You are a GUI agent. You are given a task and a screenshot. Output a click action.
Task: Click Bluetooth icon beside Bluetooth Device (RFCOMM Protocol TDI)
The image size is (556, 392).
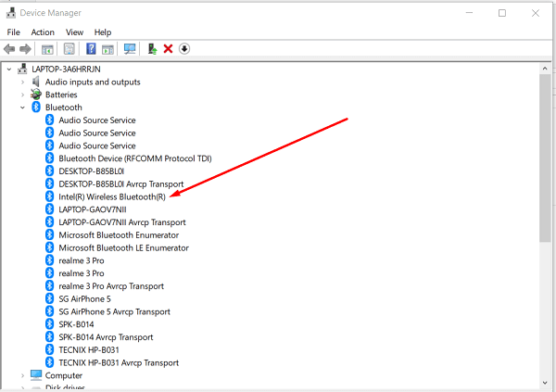(50, 158)
